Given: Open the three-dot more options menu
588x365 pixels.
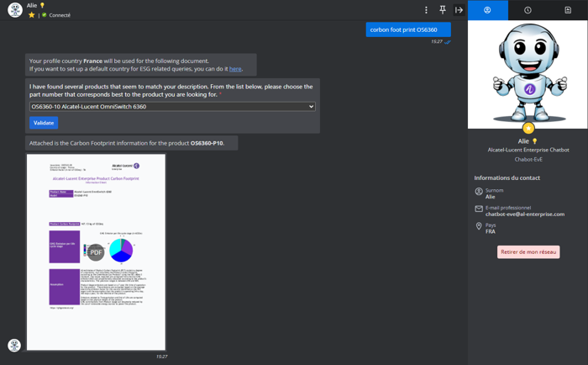Looking at the screenshot, I should pyautogui.click(x=426, y=10).
